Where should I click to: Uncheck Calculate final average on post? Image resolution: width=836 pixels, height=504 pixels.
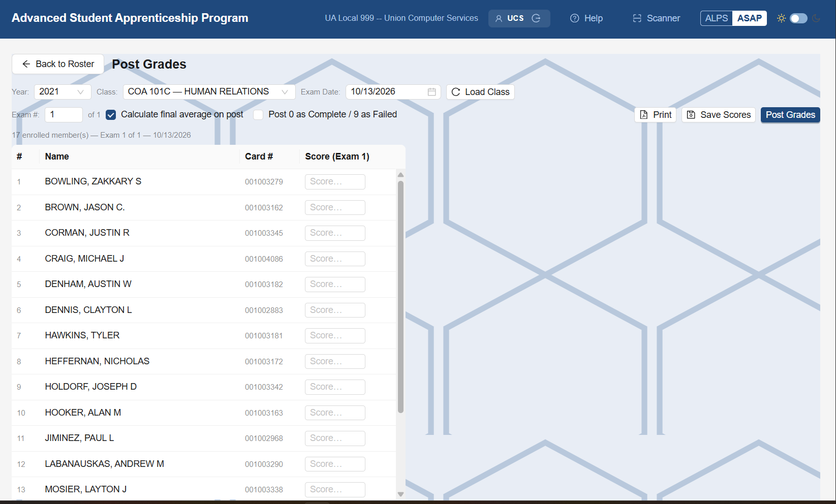tap(111, 115)
